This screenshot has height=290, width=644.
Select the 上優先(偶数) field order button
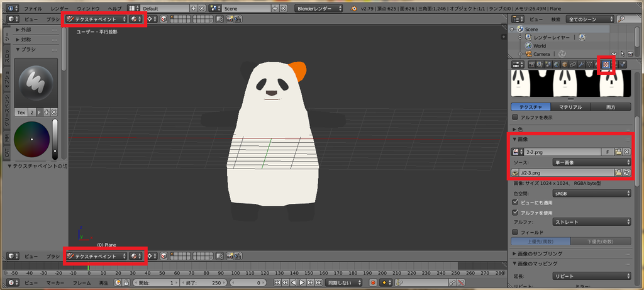(540, 242)
